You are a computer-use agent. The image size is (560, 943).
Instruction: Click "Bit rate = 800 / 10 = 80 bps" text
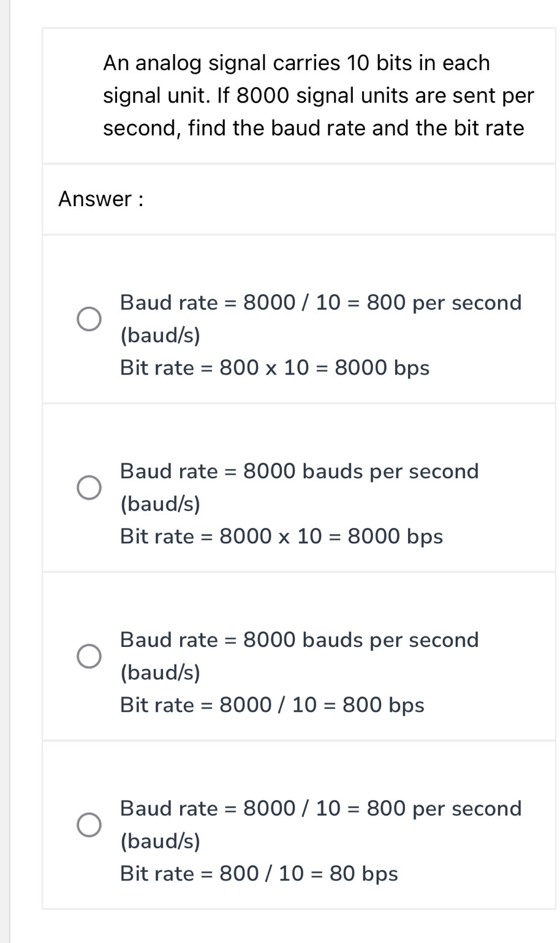pos(259,874)
